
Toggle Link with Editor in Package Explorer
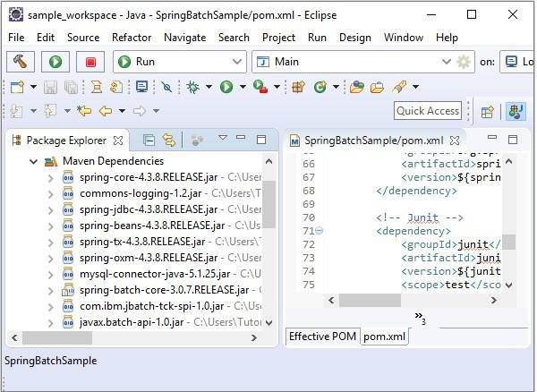click(169, 140)
